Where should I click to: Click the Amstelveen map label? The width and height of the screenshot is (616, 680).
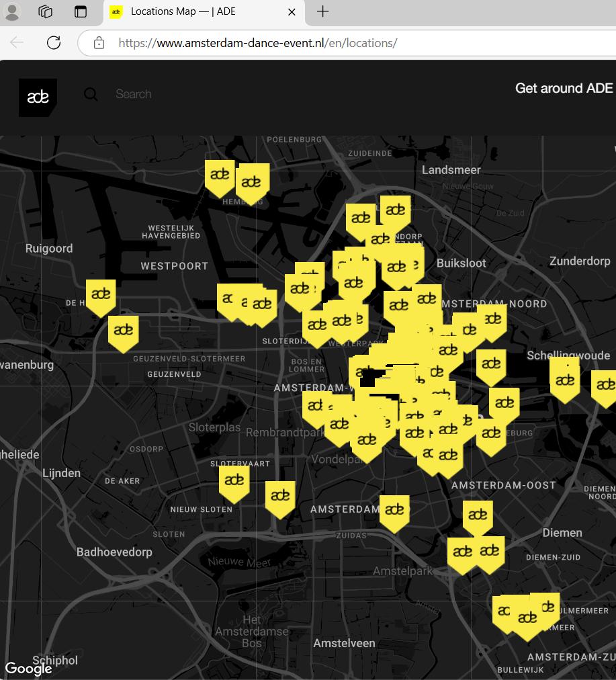[344, 643]
